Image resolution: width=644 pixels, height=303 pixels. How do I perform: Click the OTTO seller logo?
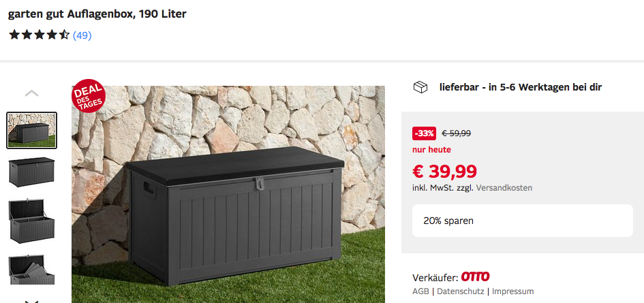point(475,276)
